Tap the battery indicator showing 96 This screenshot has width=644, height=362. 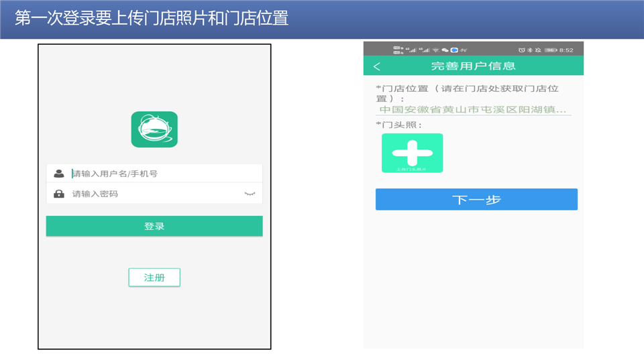click(x=551, y=50)
